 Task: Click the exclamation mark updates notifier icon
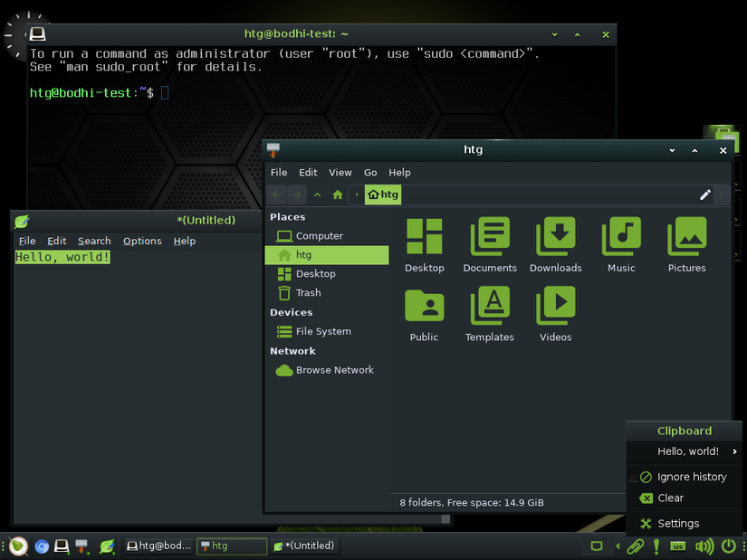coord(656,546)
